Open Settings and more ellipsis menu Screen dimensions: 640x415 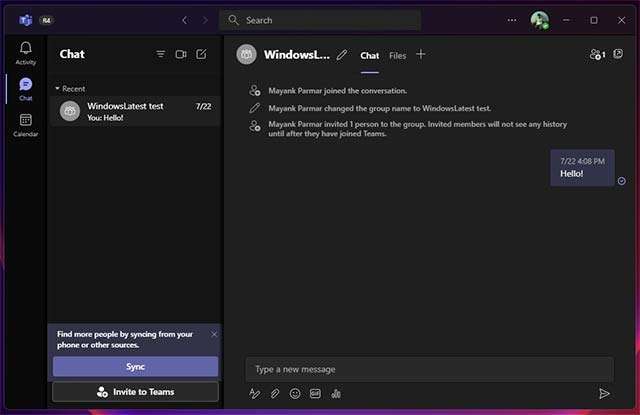(512, 20)
